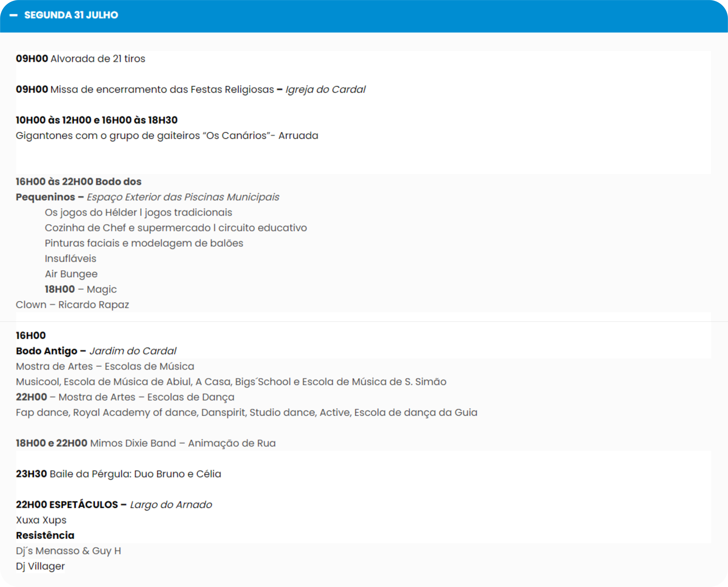728x587 pixels.
Task: Click Baile da Pérgula Duo Bruno e Célia
Action: [135, 474]
